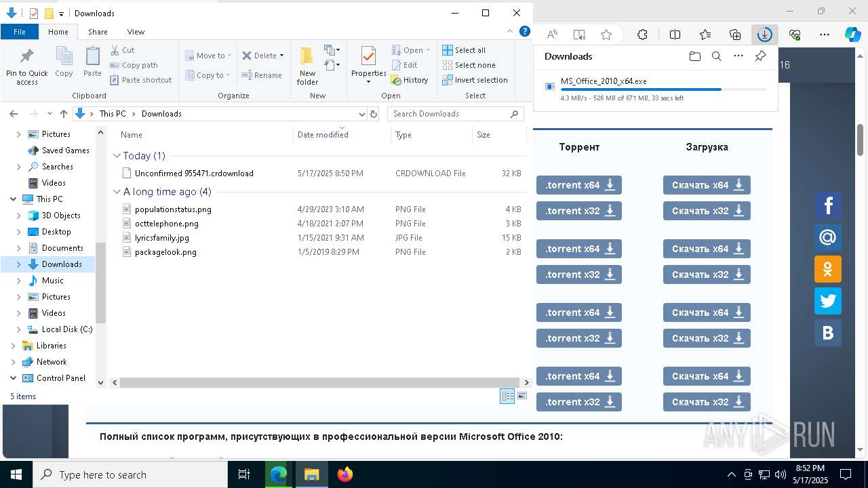
Task: Select lyricsfamily.jpg file
Action: tap(161, 238)
